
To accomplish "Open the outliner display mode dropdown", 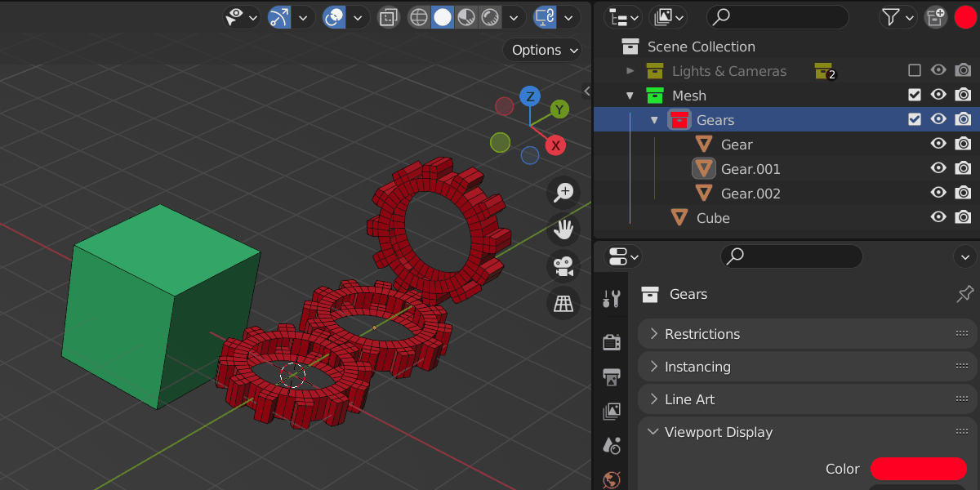I will (668, 16).
